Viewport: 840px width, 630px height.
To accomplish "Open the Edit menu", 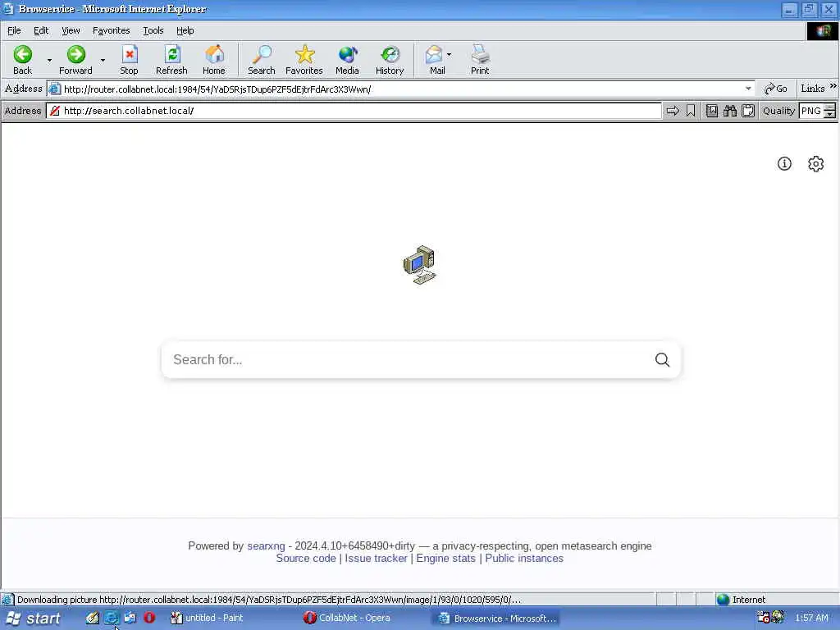I will pyautogui.click(x=41, y=30).
